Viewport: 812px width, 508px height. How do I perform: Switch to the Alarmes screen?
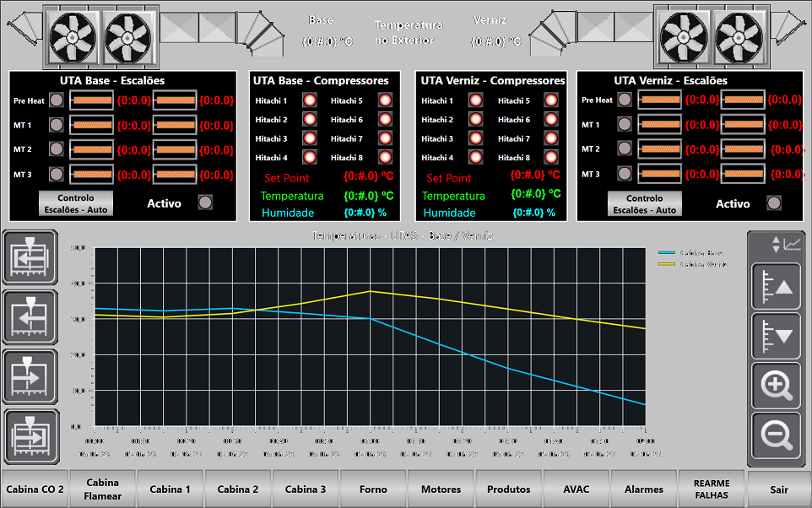[644, 489]
